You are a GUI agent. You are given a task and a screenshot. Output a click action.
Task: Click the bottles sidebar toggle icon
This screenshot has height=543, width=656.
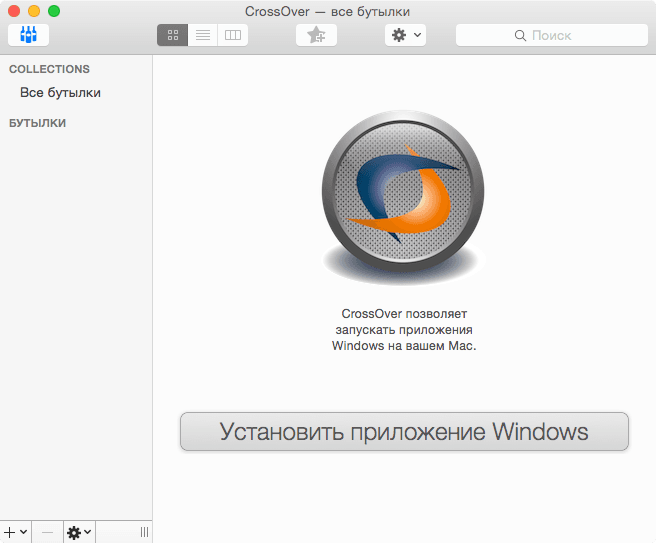28,35
